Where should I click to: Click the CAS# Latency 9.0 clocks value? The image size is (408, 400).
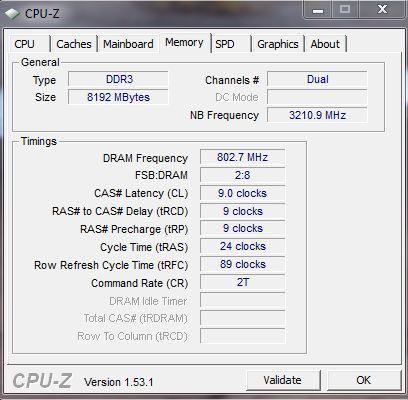243,193
